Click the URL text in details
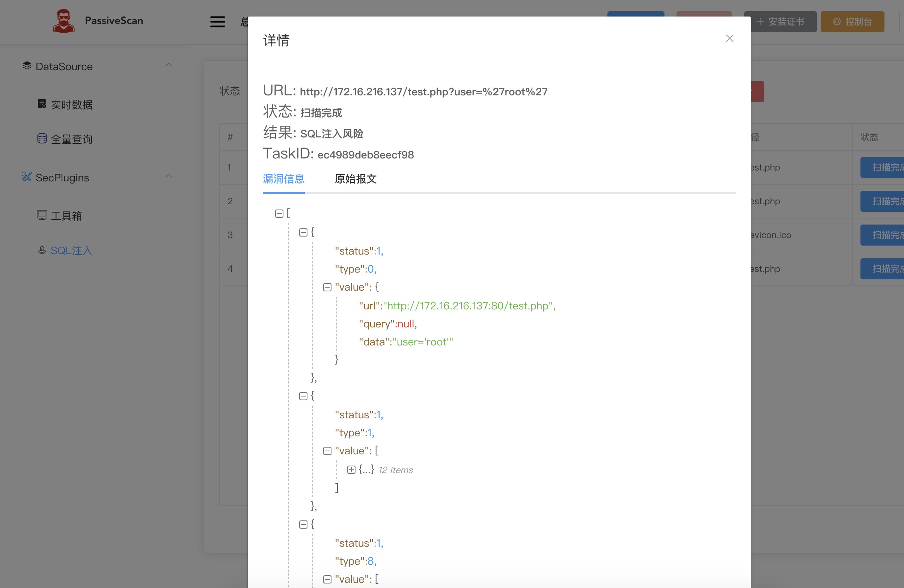Image resolution: width=904 pixels, height=588 pixels. (423, 92)
